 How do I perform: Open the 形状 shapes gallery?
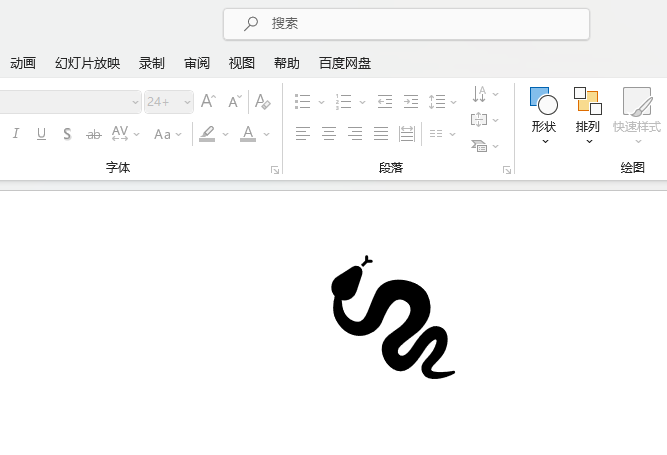(x=544, y=116)
